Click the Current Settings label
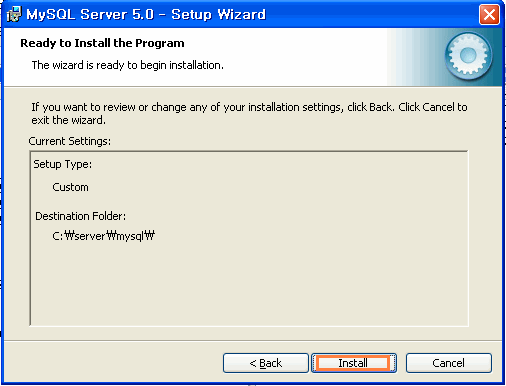This screenshot has width=506, height=386. pyautogui.click(x=69, y=141)
